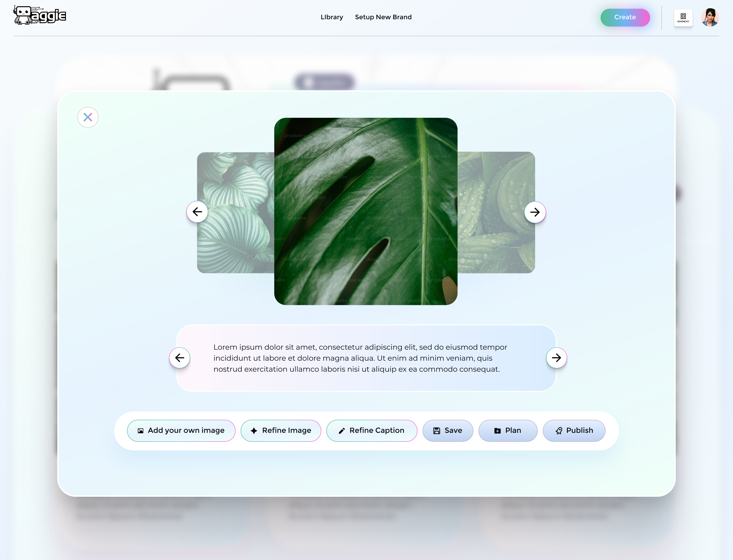Click Add your own image

pyautogui.click(x=181, y=430)
